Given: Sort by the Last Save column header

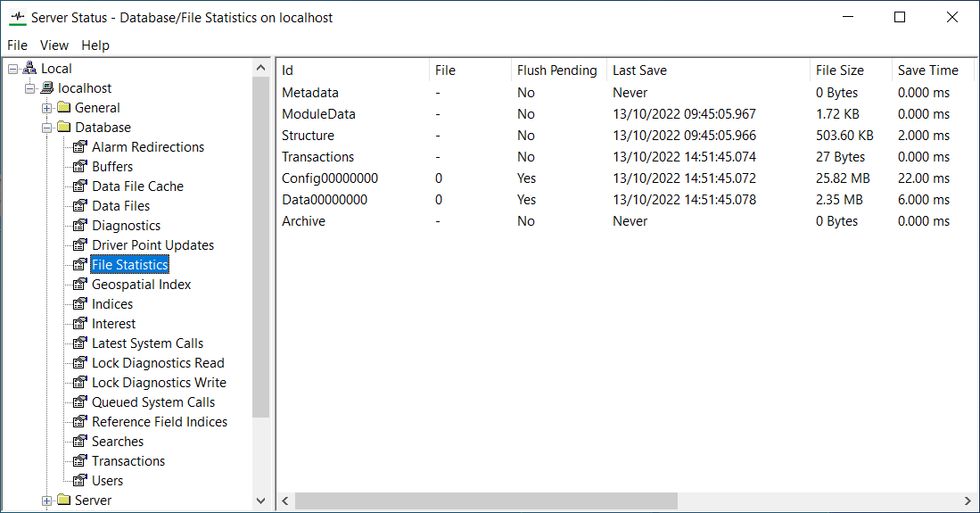Looking at the screenshot, I should tap(639, 70).
